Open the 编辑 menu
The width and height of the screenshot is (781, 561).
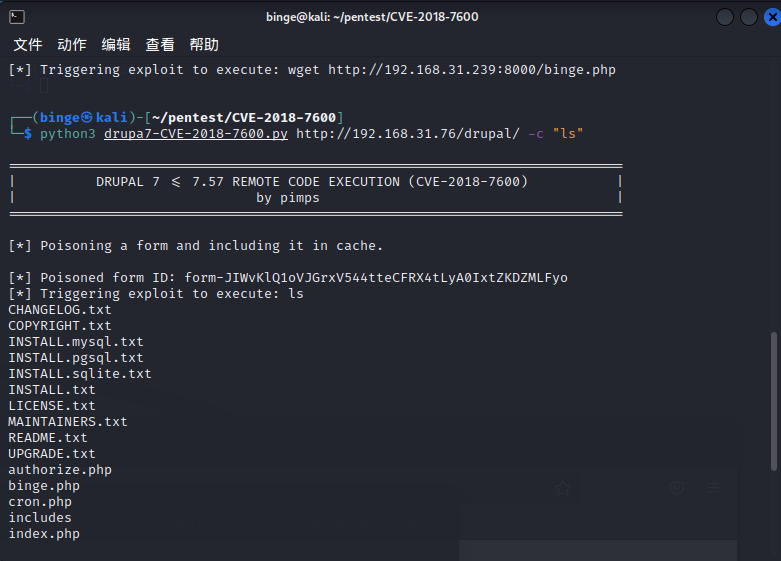[116, 45]
